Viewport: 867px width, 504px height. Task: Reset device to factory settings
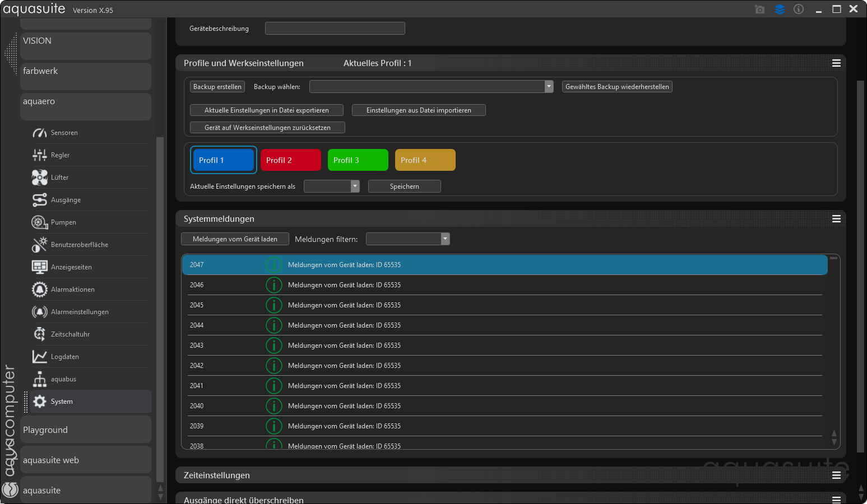(x=267, y=128)
